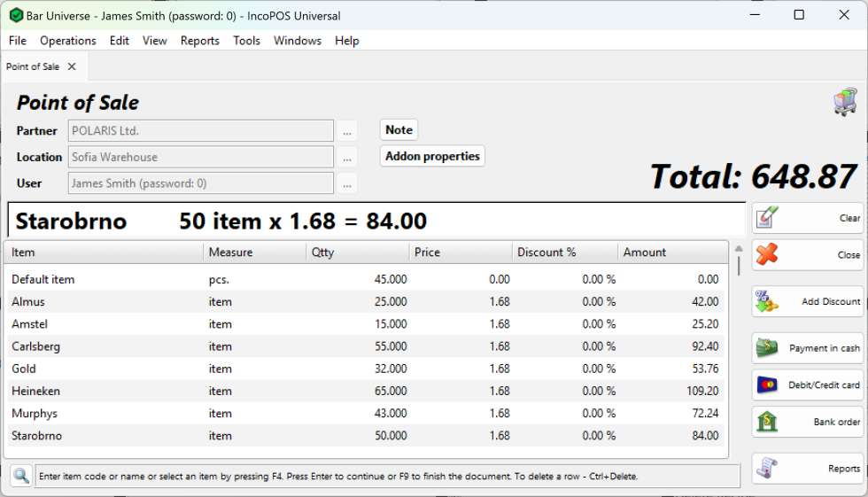The height and width of the screenshot is (497, 868).
Task: Open the View menu
Action: 154,41
